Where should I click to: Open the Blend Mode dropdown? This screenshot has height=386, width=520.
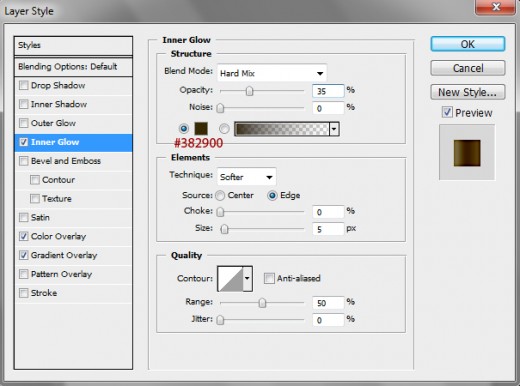272,73
